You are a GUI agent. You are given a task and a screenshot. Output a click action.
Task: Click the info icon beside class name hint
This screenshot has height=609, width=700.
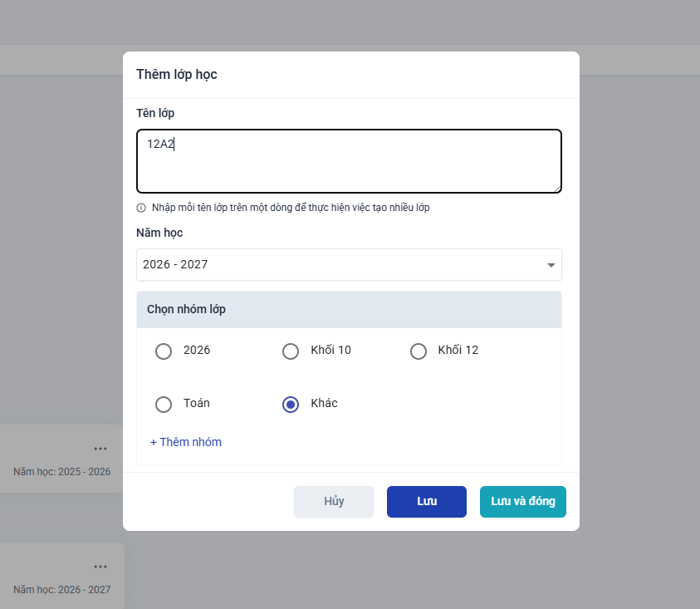point(141,208)
